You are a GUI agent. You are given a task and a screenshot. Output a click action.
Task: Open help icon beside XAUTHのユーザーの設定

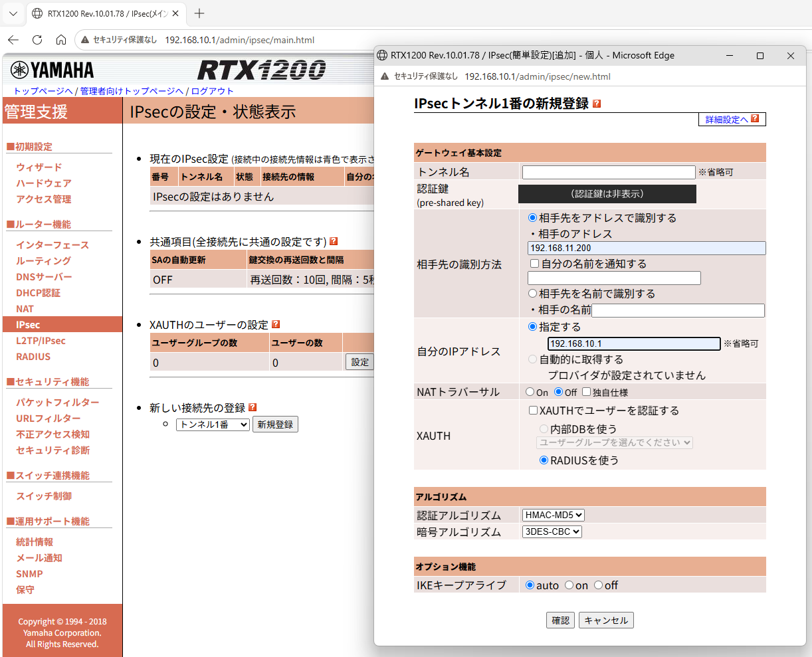(x=276, y=324)
